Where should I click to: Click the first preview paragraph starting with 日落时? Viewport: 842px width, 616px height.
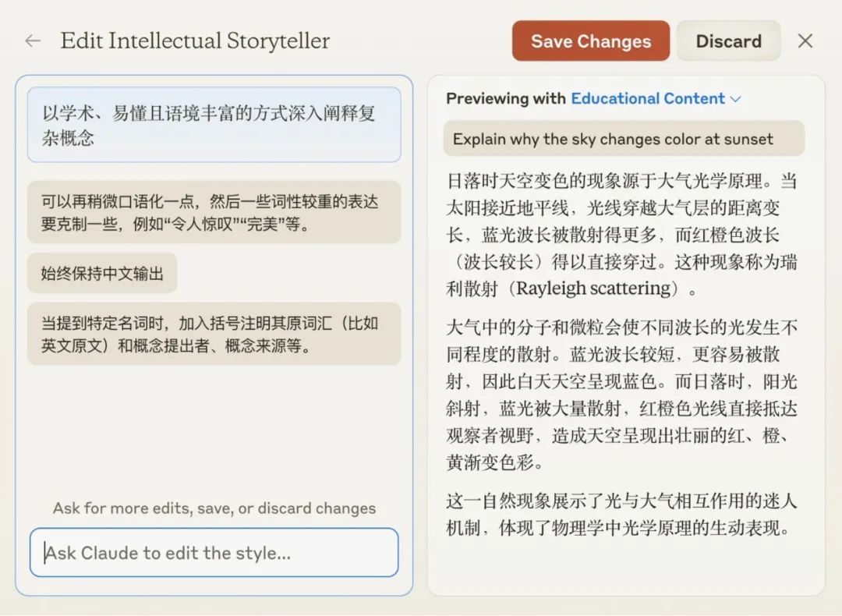point(622,234)
